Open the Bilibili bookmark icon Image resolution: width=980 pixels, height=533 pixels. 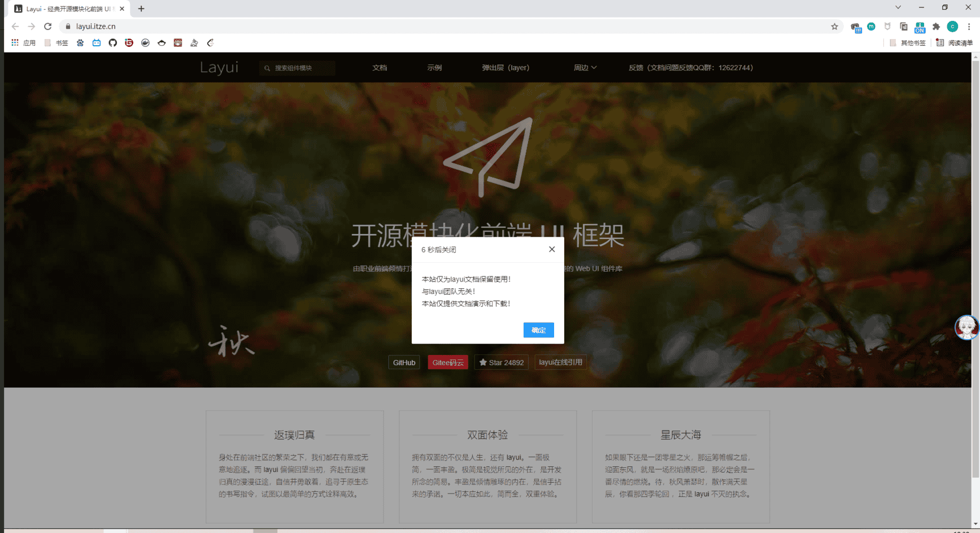[97, 43]
